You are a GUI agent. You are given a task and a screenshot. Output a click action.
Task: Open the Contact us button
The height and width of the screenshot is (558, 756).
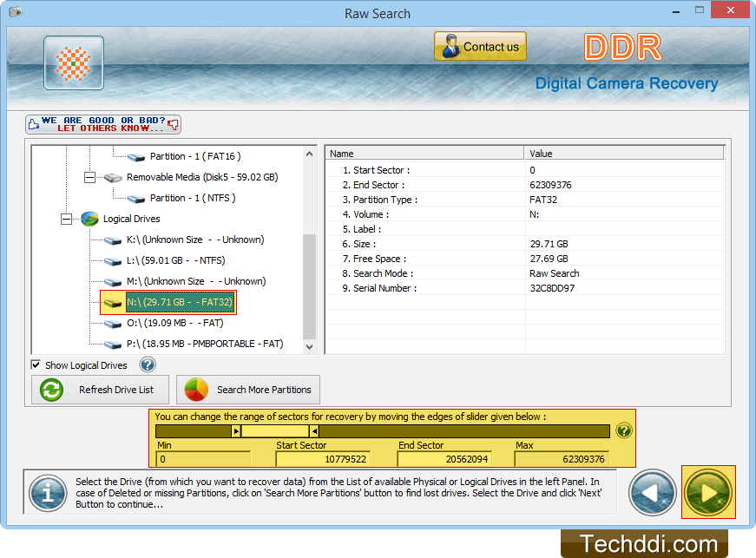[480, 46]
